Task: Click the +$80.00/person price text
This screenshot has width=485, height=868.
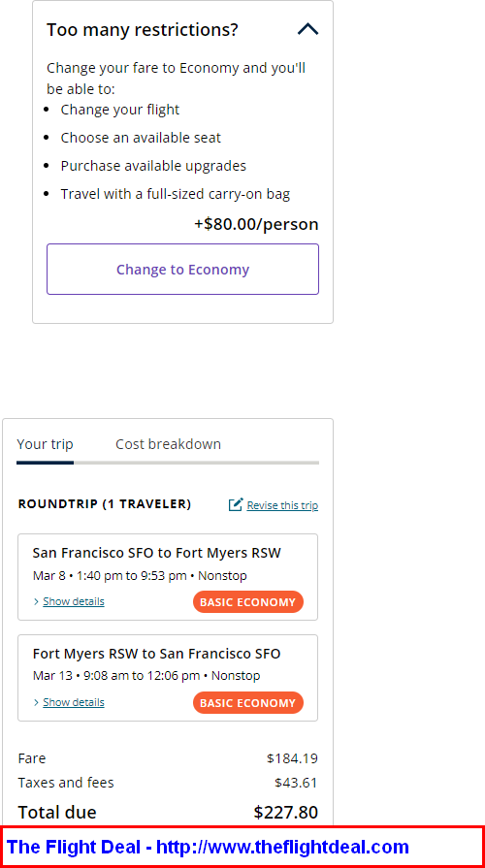Action: coord(256,224)
